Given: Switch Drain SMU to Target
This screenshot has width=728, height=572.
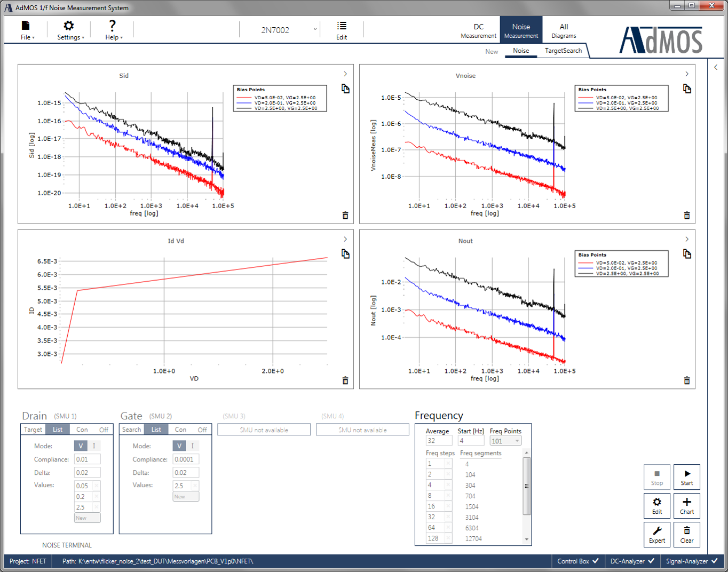Looking at the screenshot, I should (x=33, y=430).
